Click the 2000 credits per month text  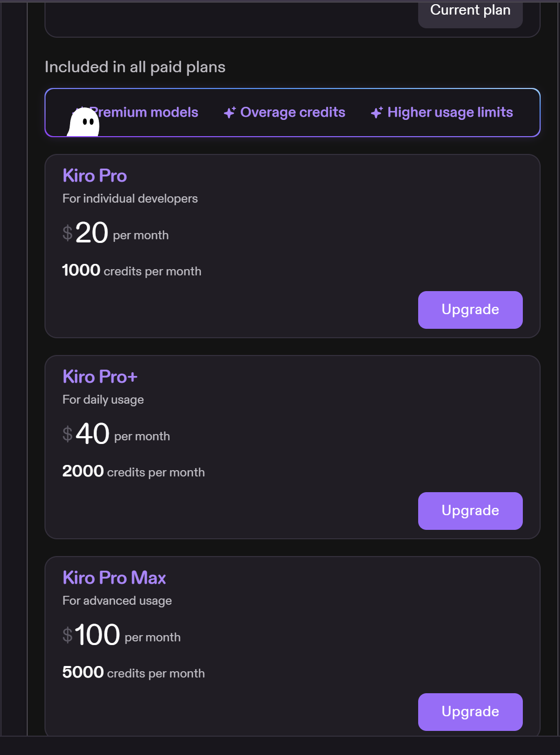(x=133, y=472)
